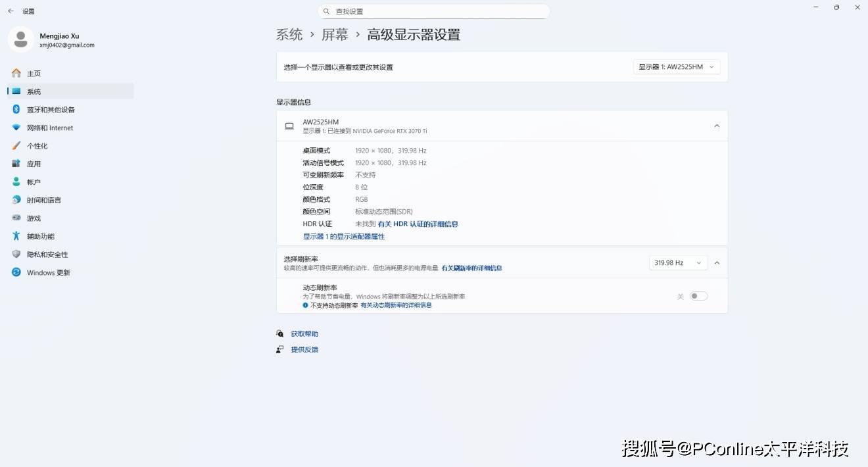Go to 屏幕 breadcrumb page

(x=335, y=35)
